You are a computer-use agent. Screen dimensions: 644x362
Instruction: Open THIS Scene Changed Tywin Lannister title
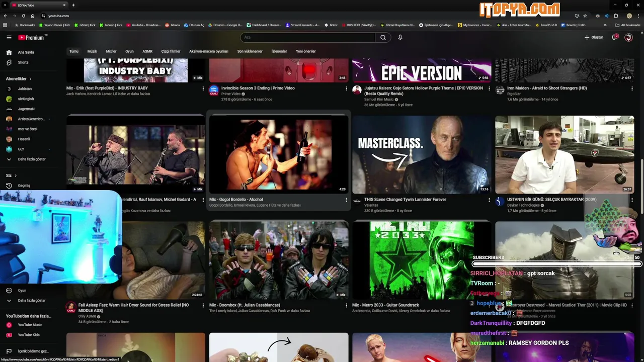[x=405, y=200]
